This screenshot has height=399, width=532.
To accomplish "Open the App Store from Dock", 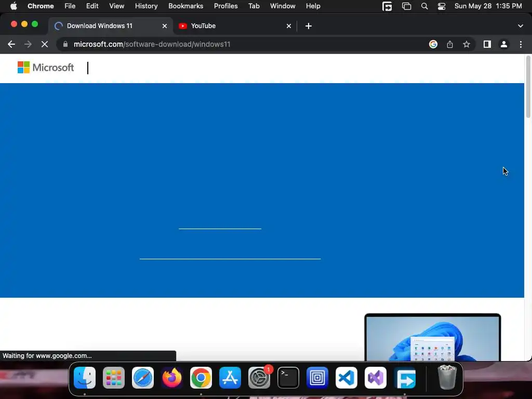I will pyautogui.click(x=230, y=378).
